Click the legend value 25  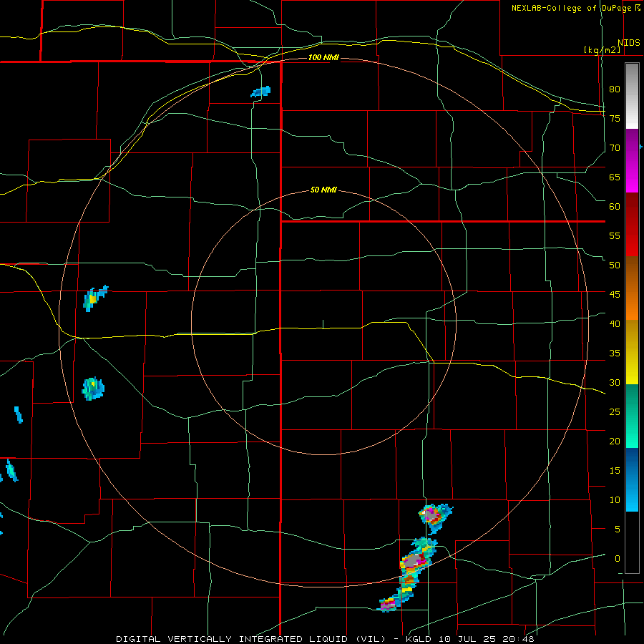[x=615, y=412]
